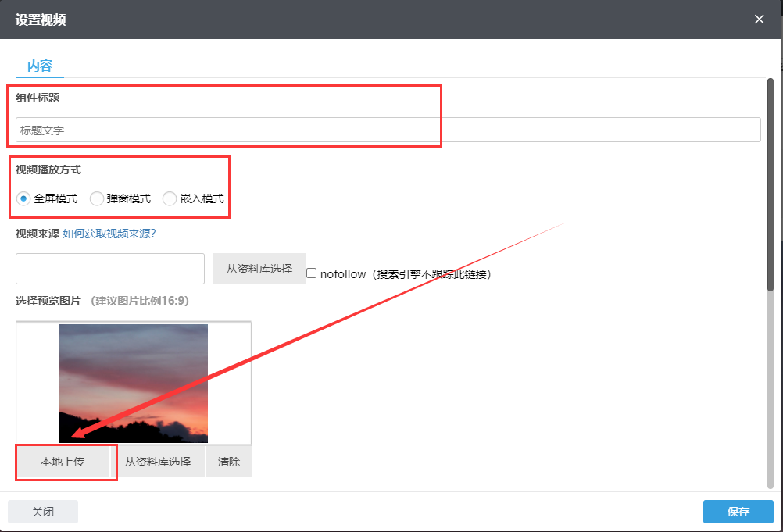Close the 设置视频 dialog with X icon
The image size is (783, 532).
coord(759,20)
